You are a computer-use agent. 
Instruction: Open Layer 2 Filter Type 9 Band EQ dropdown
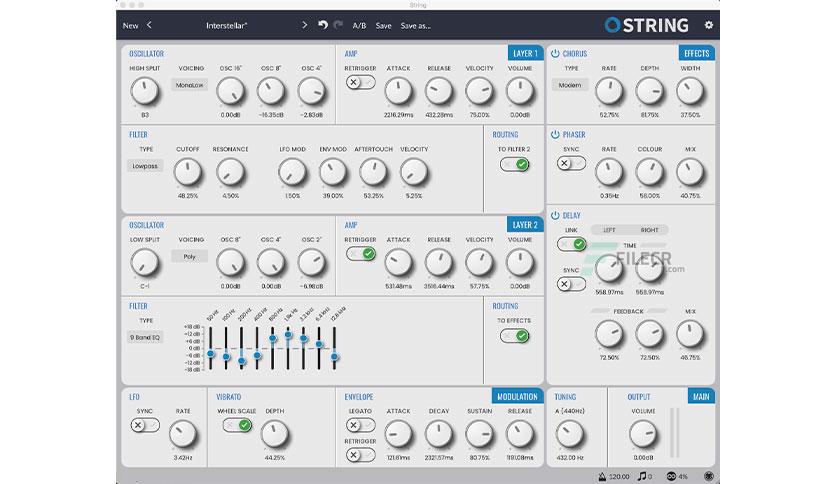pos(145,337)
